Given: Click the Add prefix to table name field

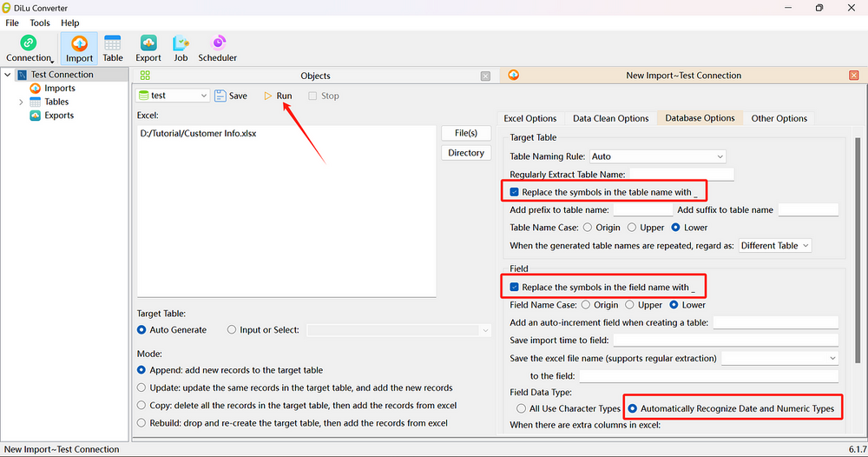Looking at the screenshot, I should 642,210.
